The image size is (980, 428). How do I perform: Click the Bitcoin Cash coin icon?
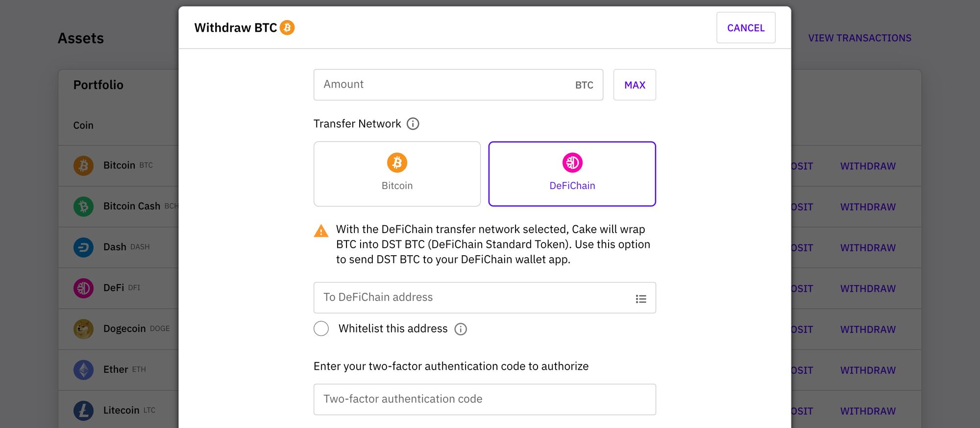83,207
